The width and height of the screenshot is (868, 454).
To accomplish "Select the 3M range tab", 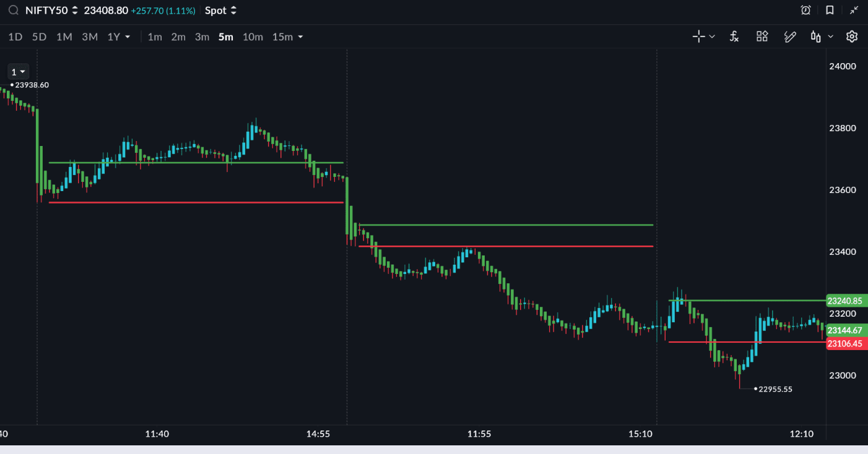I will click(x=90, y=36).
